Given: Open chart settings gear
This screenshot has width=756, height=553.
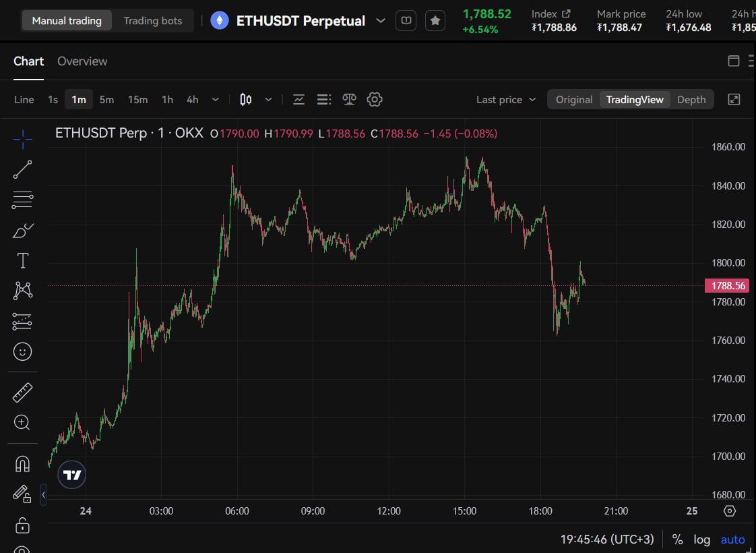Looking at the screenshot, I should point(375,100).
